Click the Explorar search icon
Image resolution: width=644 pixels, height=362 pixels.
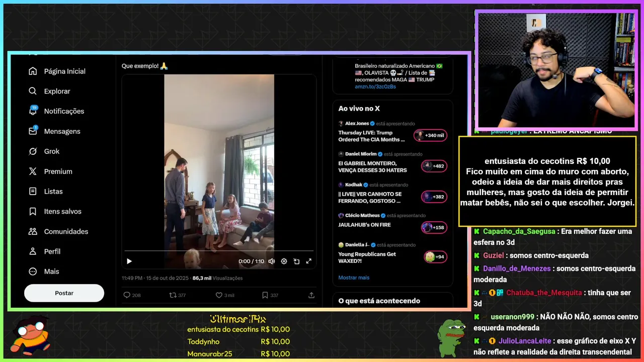33,91
